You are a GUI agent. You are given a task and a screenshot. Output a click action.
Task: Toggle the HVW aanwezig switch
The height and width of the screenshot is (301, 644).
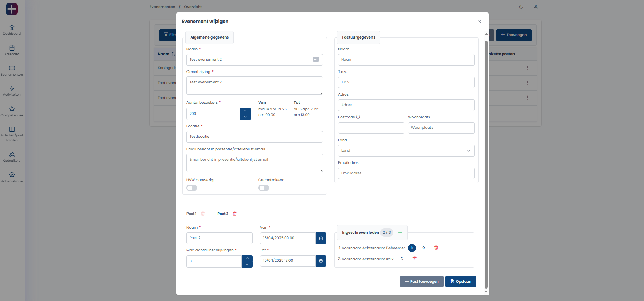point(192,188)
